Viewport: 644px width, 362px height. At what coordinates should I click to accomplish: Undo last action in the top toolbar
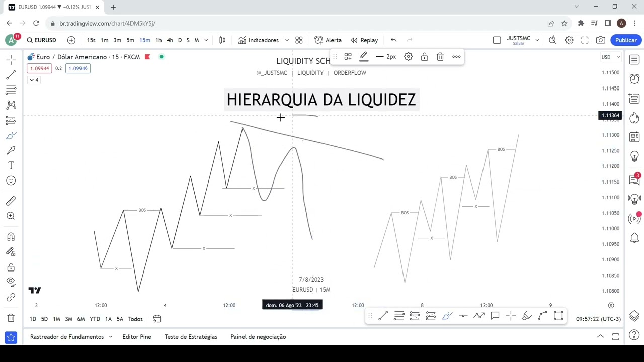pyautogui.click(x=394, y=40)
